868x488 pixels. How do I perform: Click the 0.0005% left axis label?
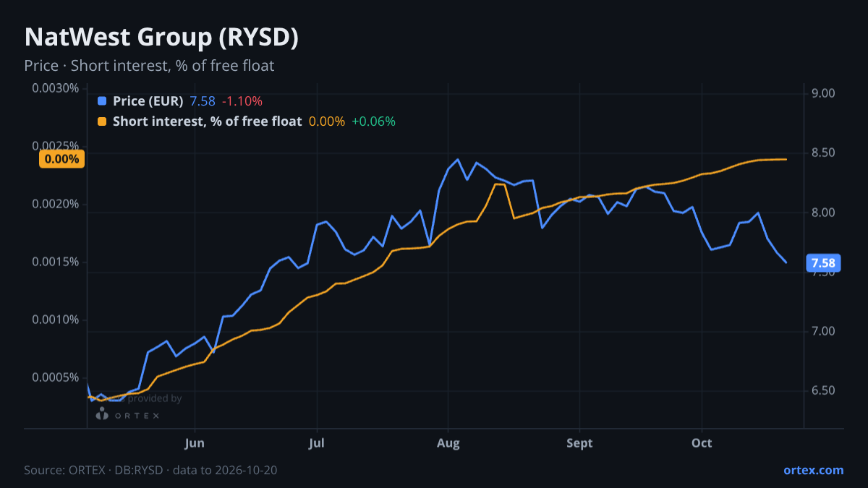pyautogui.click(x=55, y=377)
